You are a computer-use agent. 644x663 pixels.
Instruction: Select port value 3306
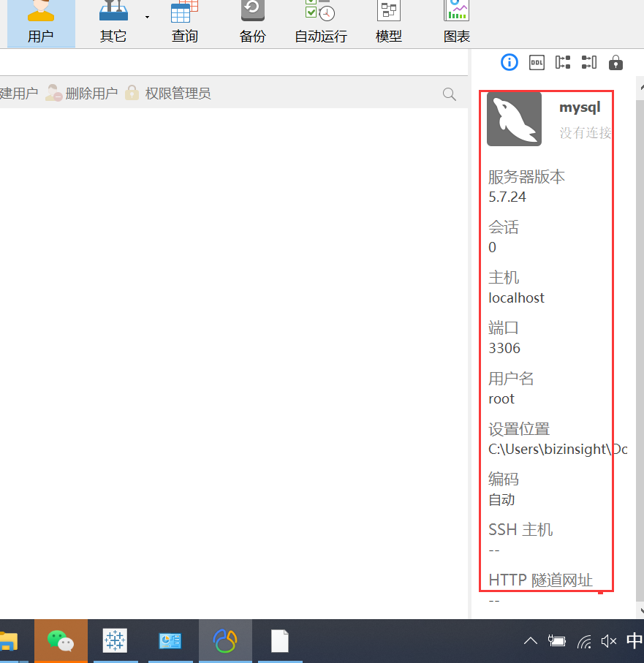(504, 349)
